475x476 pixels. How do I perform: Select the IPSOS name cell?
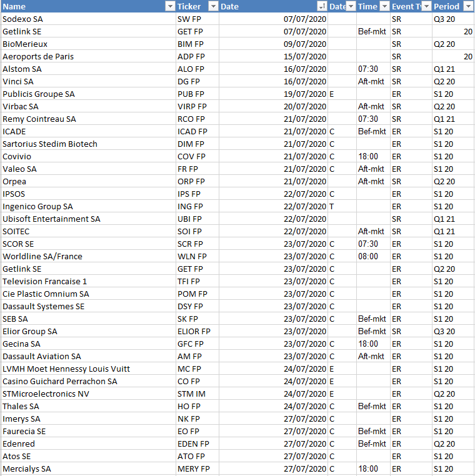coord(88,194)
